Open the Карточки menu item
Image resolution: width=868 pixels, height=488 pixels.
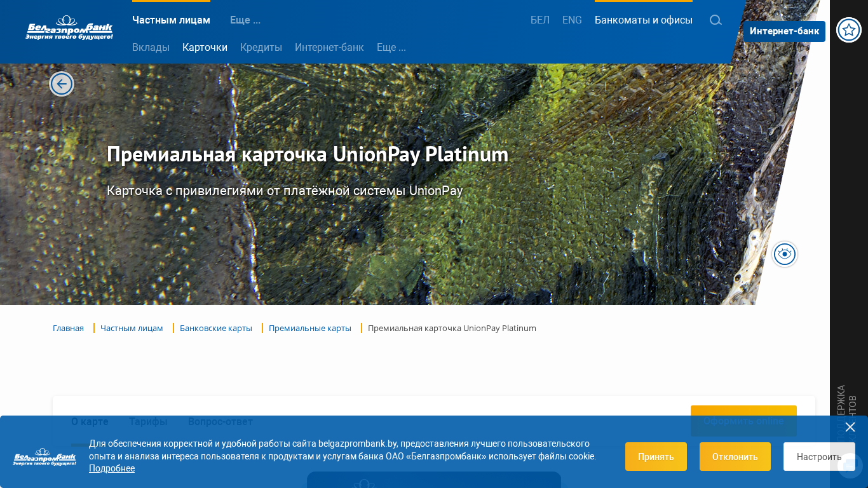pos(205,47)
